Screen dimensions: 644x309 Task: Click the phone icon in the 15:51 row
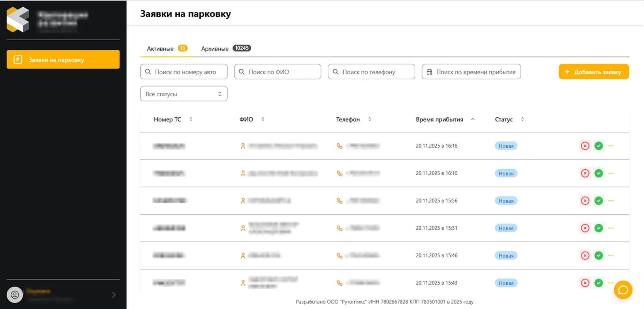[340, 228]
